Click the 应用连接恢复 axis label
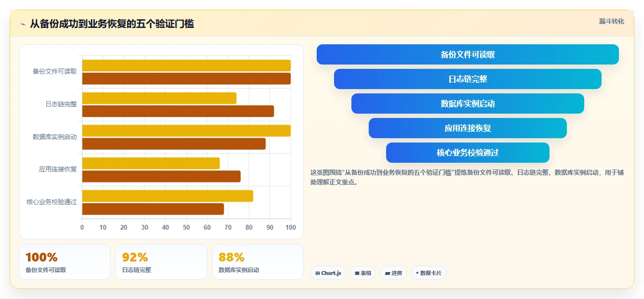The height and width of the screenshot is (299, 644). click(x=58, y=169)
